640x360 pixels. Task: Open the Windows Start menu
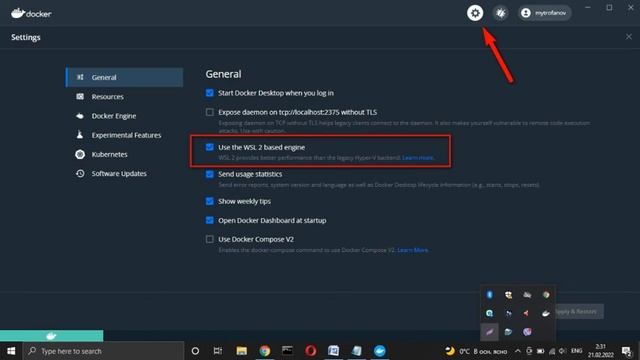11,351
